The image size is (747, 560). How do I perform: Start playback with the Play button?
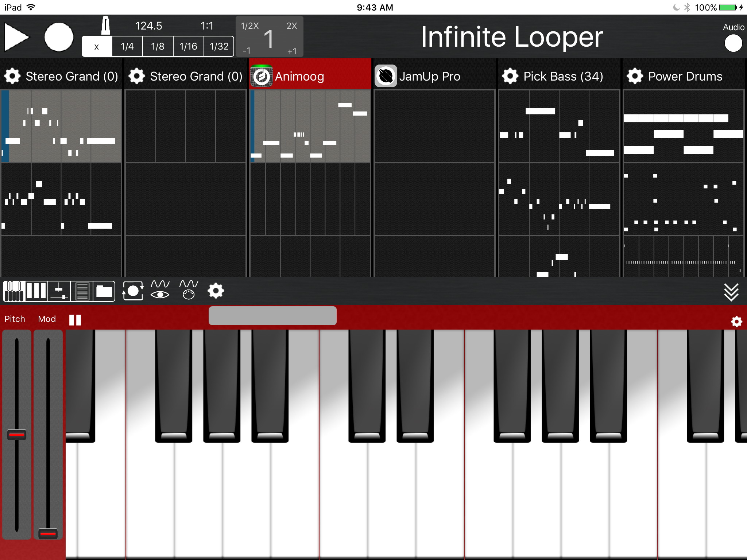point(16,37)
